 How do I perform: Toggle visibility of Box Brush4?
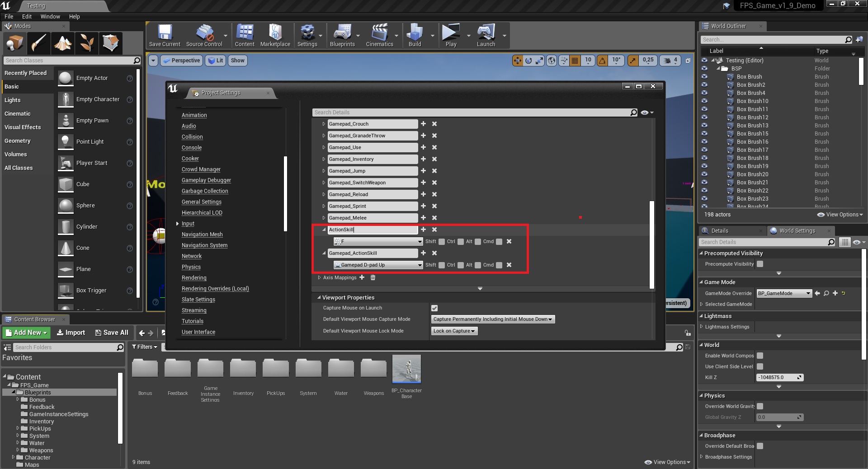pos(704,93)
